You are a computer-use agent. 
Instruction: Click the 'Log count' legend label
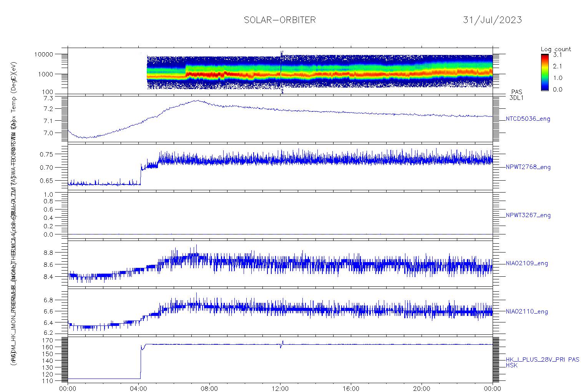coord(556,49)
